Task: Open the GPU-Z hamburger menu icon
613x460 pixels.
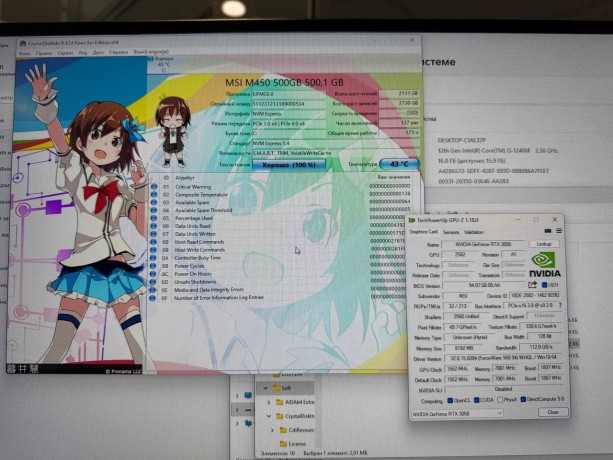Action: tap(557, 231)
